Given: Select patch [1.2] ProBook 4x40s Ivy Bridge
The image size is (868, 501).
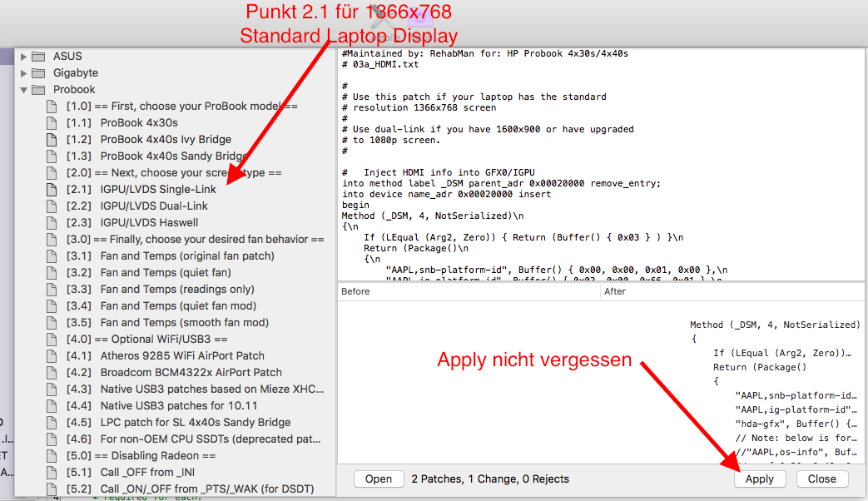Looking at the screenshot, I should click(175, 140).
